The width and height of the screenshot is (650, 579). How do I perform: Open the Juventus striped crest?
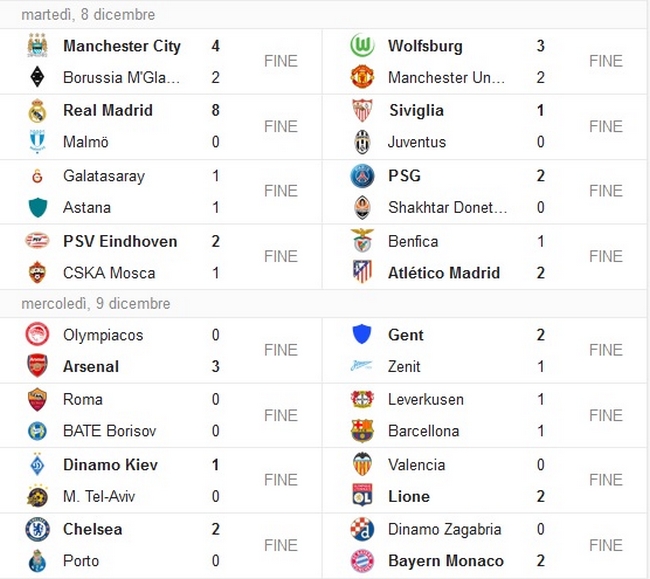362,142
